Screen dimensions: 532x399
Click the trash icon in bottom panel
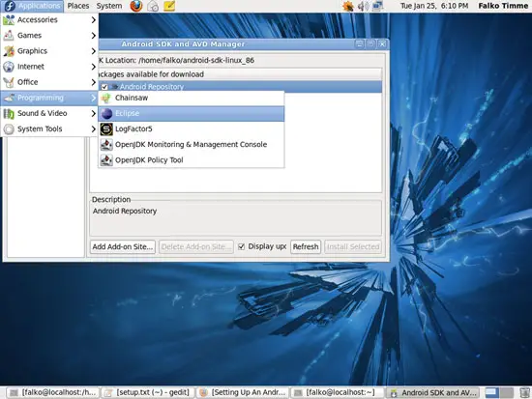click(524, 392)
